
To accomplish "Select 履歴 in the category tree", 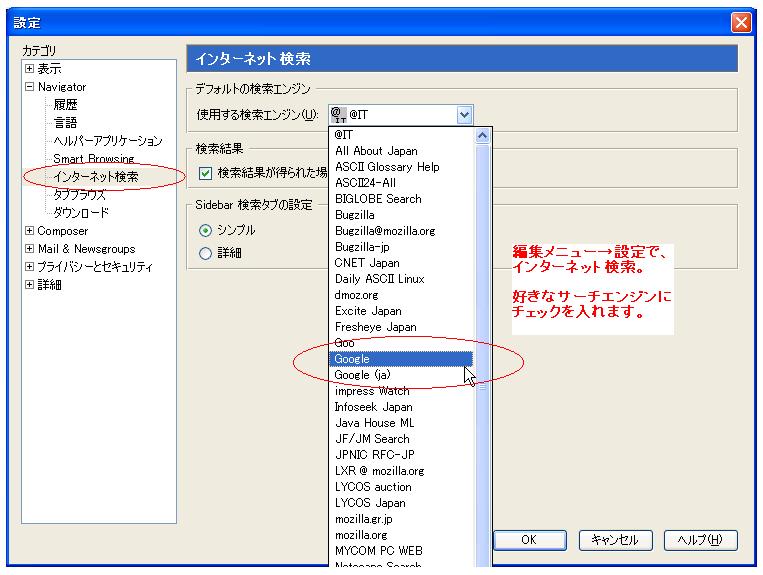I will pos(65,105).
